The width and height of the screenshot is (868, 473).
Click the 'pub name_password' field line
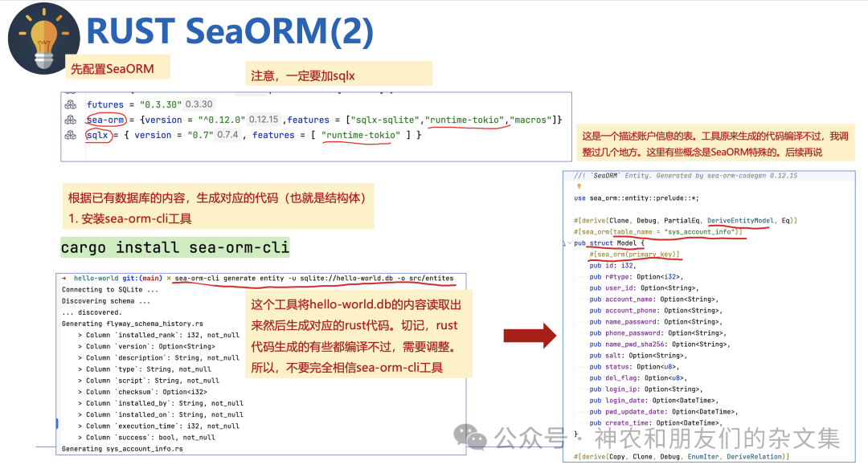[656, 321]
